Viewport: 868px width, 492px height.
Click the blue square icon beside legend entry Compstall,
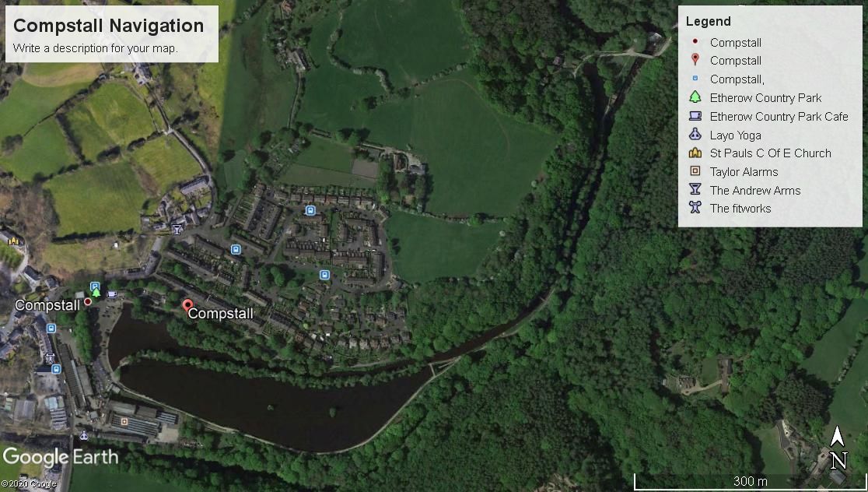[695, 79]
